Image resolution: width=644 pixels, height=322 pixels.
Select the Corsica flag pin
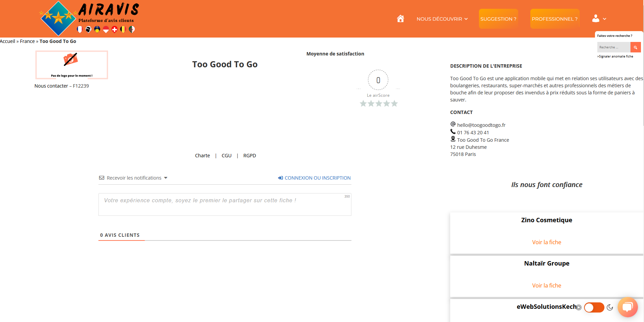pos(89,29)
